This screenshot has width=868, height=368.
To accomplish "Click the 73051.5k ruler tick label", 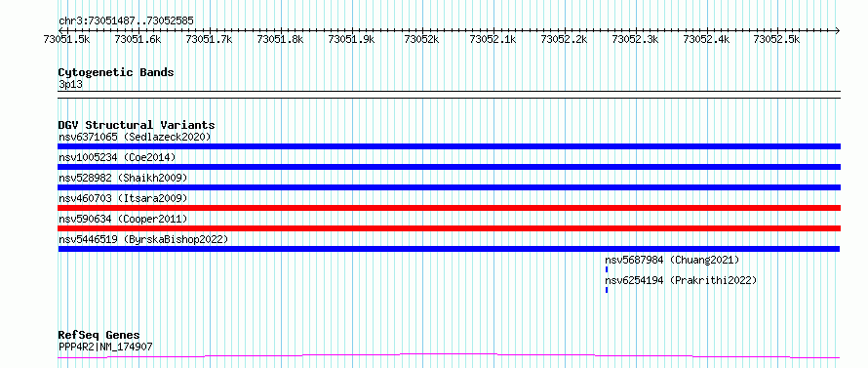I will [67, 39].
